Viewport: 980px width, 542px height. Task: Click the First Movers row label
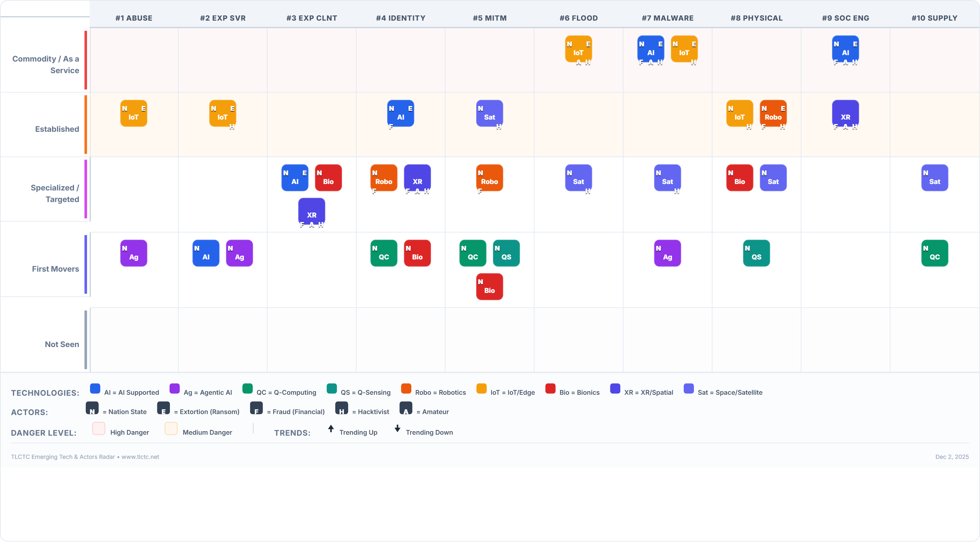pos(55,269)
